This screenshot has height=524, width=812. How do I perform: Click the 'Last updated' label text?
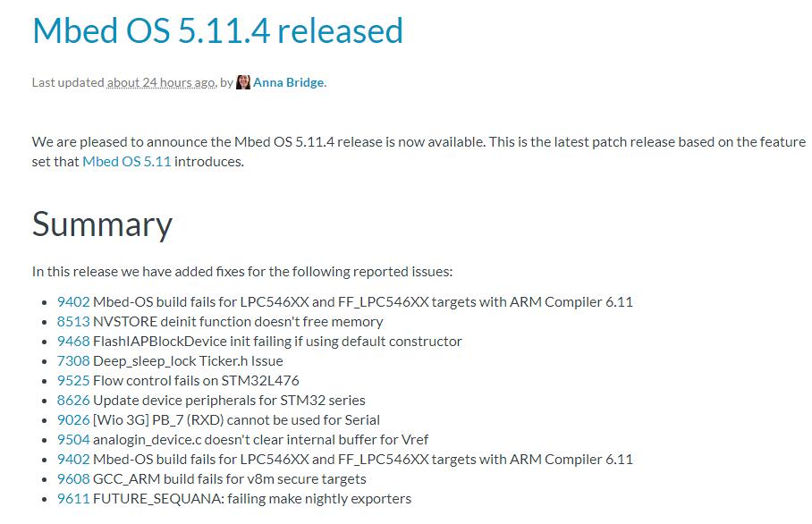[x=68, y=82]
